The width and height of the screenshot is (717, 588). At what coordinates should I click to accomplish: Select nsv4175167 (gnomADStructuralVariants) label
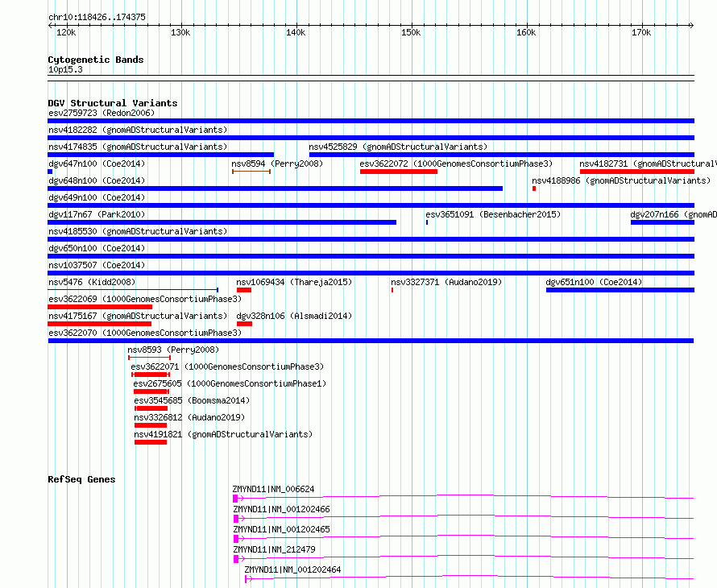pos(138,316)
